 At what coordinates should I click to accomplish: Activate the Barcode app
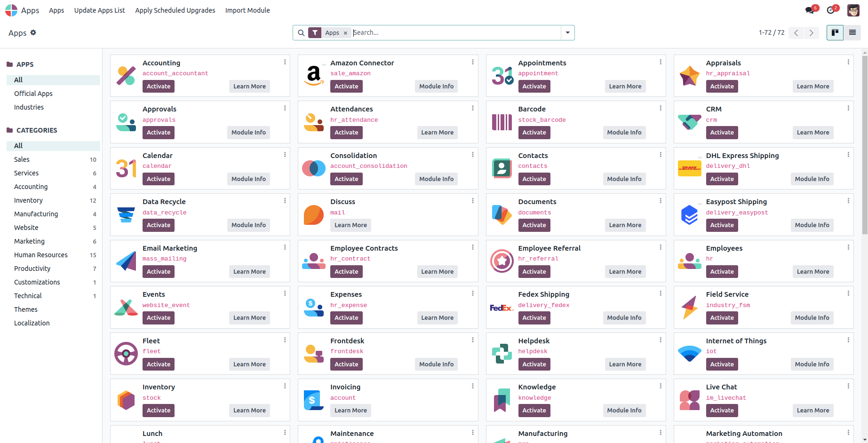point(534,133)
